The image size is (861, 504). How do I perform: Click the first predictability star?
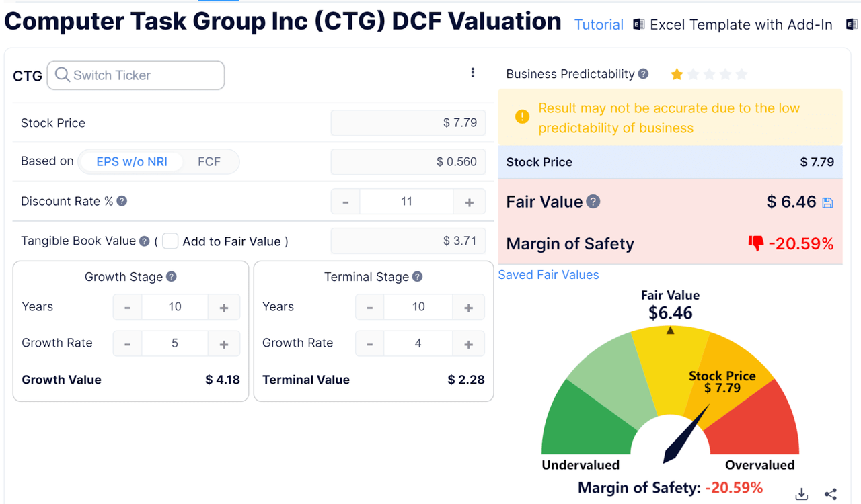point(677,74)
